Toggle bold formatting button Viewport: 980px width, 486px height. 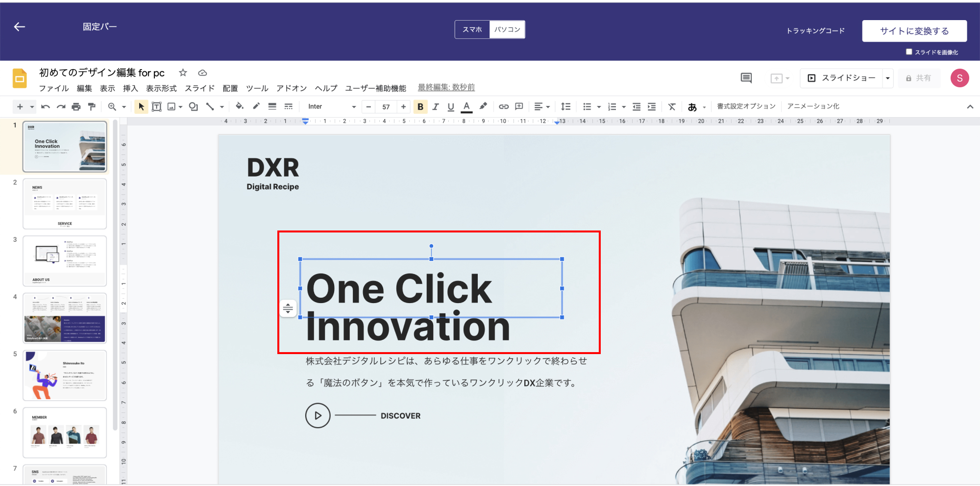420,106
